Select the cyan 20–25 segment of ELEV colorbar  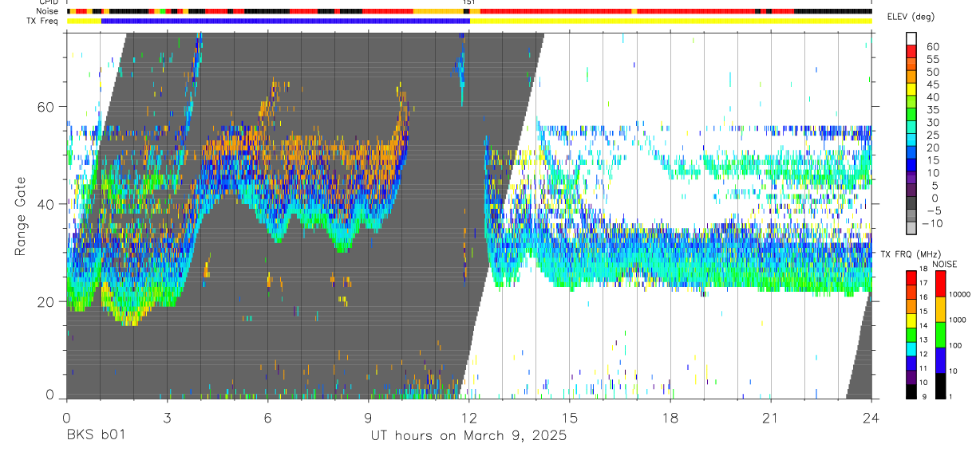coord(911,140)
